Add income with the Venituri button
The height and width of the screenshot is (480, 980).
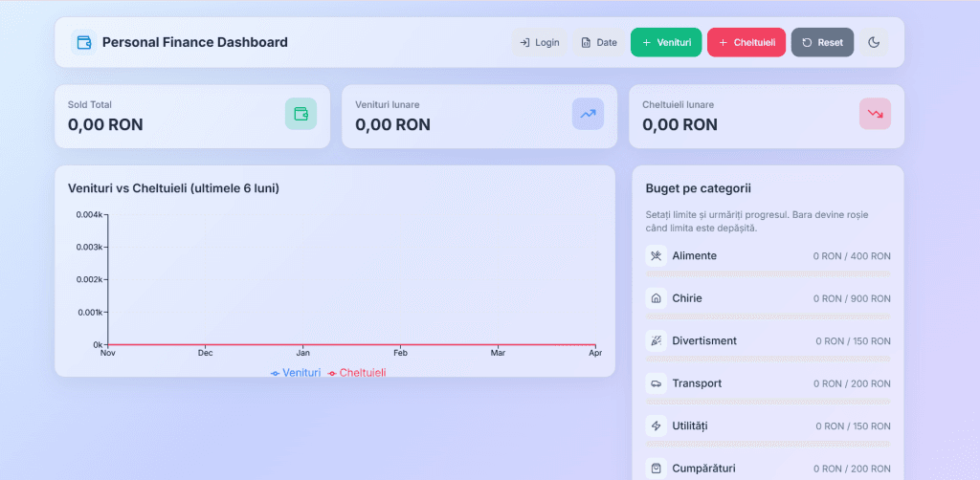(666, 42)
